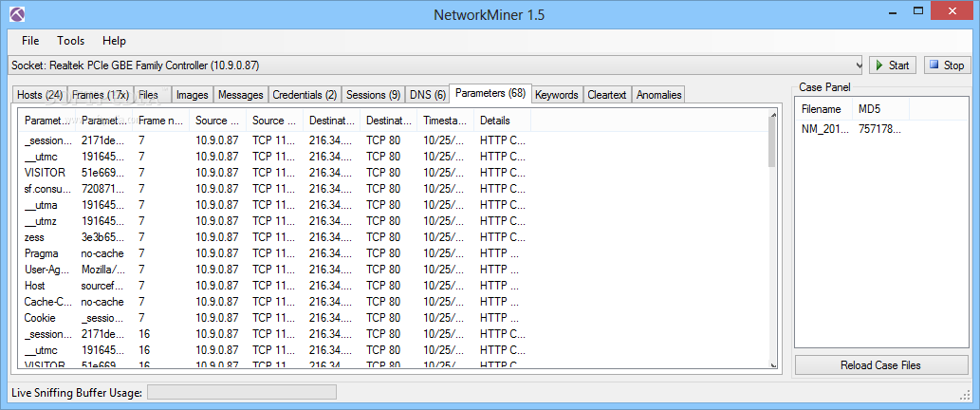Select the Host parameter row
980x410 pixels.
(274, 286)
